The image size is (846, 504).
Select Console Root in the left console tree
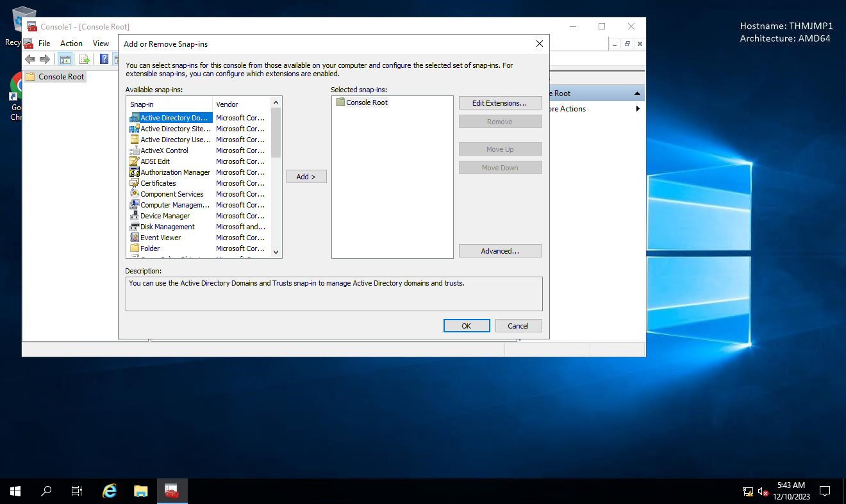click(x=55, y=77)
